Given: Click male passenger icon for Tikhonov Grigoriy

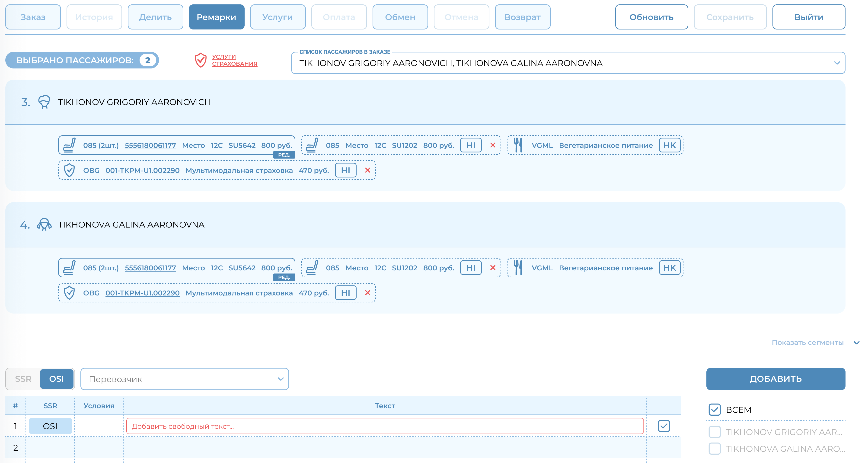Looking at the screenshot, I should click(44, 102).
